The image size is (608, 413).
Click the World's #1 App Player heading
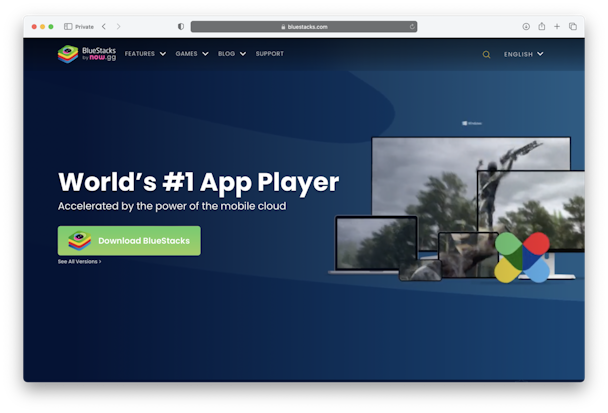point(198,182)
